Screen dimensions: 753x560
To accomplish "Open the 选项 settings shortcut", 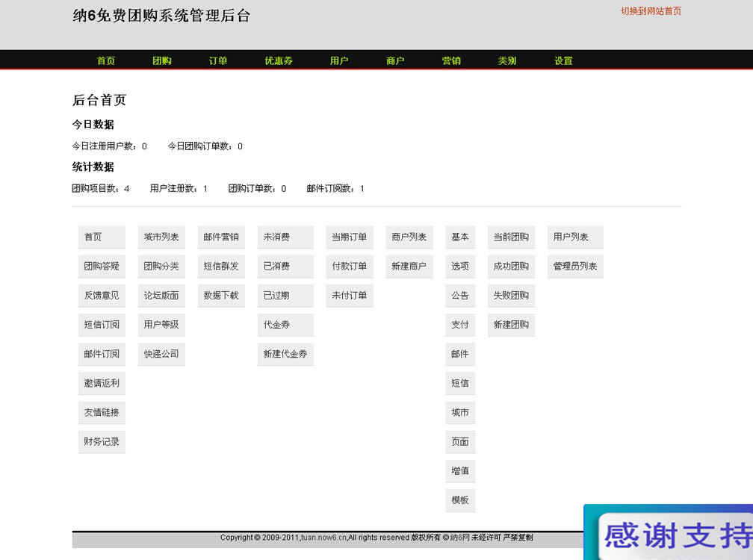I will click(460, 267).
